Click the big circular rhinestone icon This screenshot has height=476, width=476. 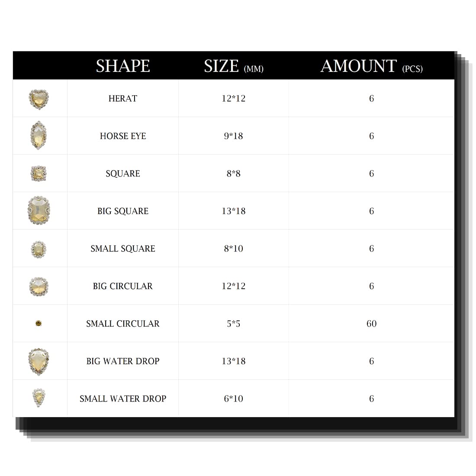click(x=39, y=286)
